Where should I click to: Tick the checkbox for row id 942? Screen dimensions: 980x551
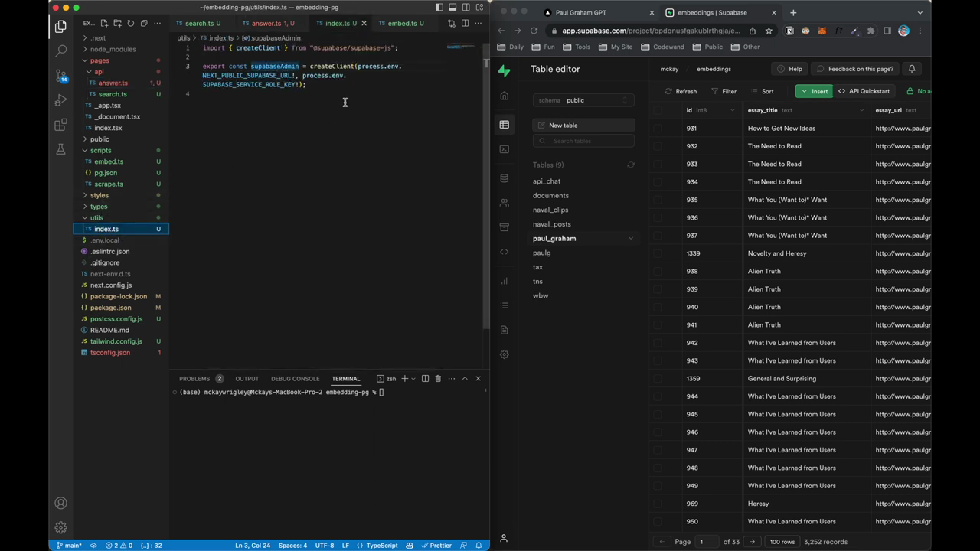pyautogui.click(x=658, y=343)
